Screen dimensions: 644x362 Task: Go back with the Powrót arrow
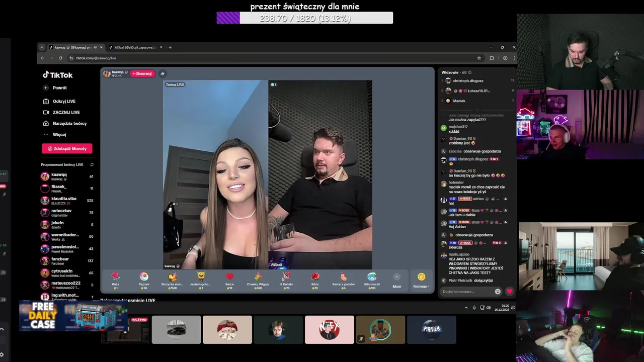(x=46, y=88)
